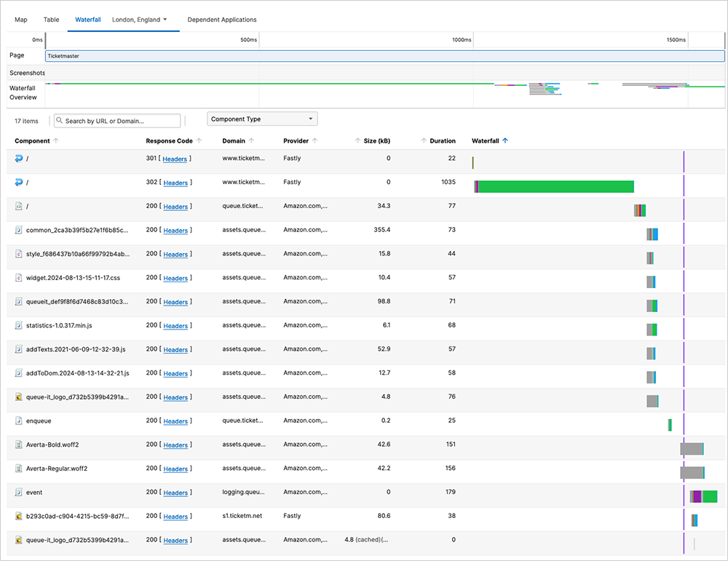The image size is (728, 561).
Task: Click the file icon for common_2ca3b39f5b27e1f6b85c
Action: click(x=19, y=230)
